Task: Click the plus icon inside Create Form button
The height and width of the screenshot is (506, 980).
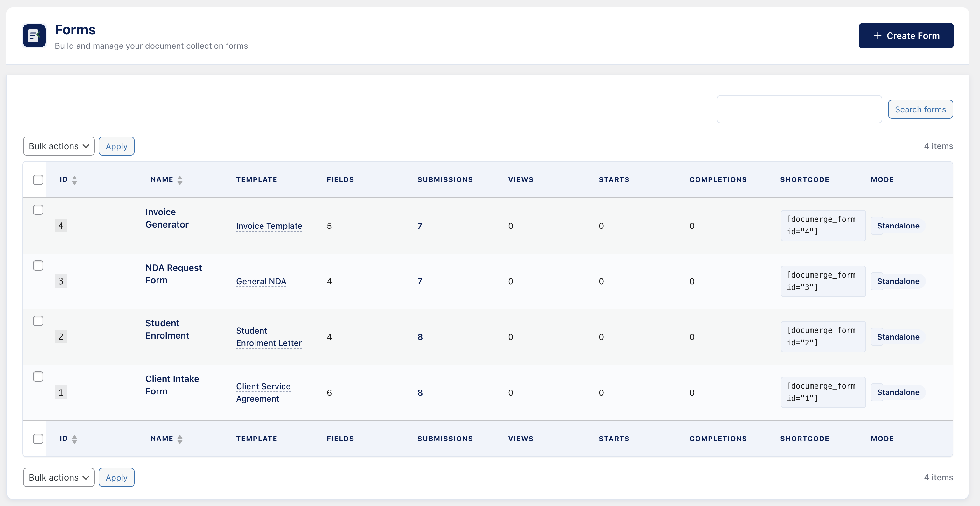Action: tap(878, 35)
